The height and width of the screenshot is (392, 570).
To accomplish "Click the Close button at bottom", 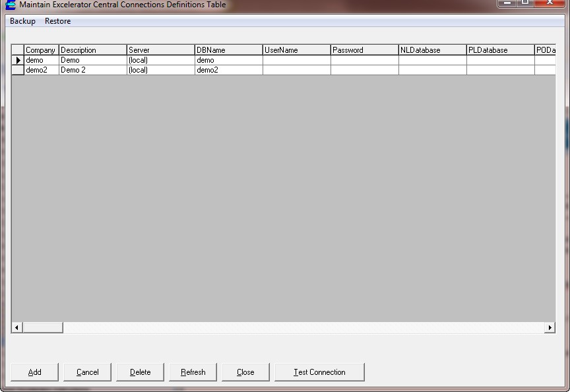I will (x=245, y=372).
